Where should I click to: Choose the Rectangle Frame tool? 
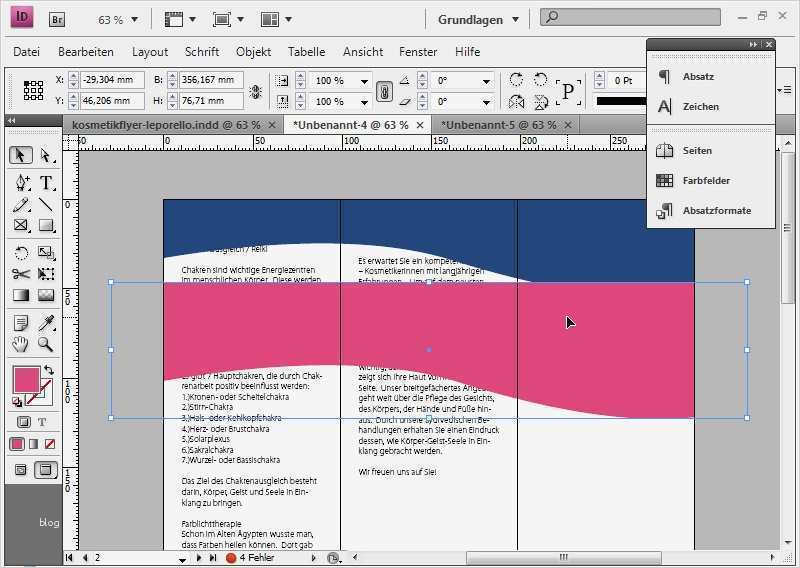pos(21,225)
